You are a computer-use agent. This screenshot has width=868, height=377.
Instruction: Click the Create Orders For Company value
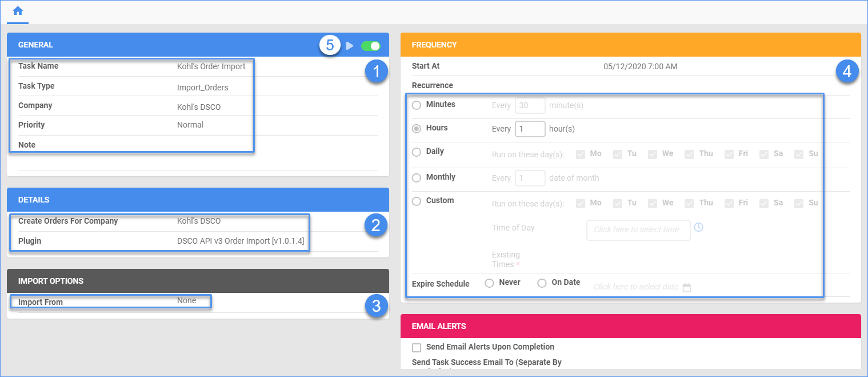coord(199,221)
